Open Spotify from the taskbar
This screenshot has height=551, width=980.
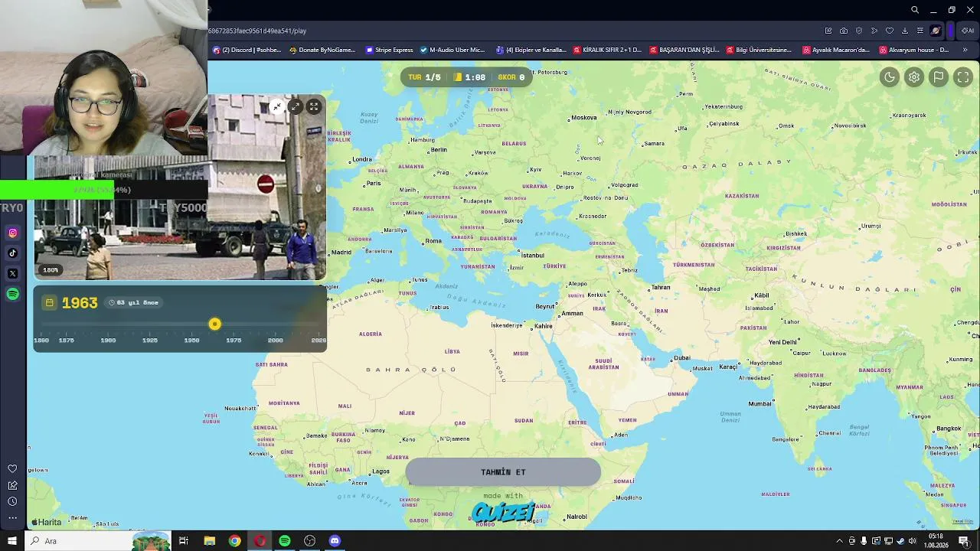click(x=285, y=541)
